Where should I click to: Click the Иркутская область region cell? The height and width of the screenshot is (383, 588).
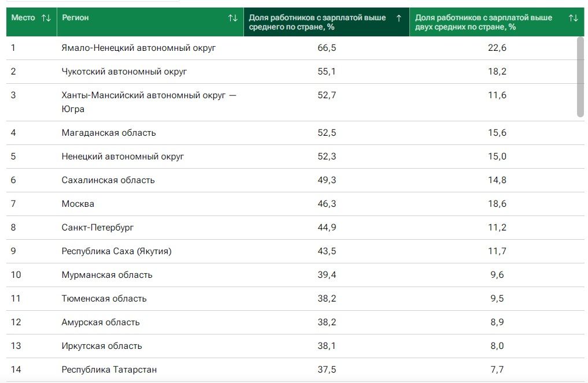coord(102,346)
